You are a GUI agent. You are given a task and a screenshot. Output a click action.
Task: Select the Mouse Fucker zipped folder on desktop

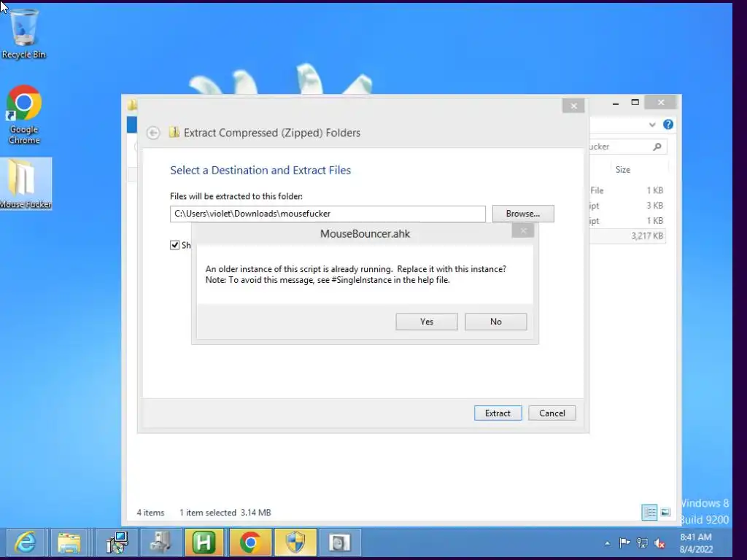coord(26,184)
